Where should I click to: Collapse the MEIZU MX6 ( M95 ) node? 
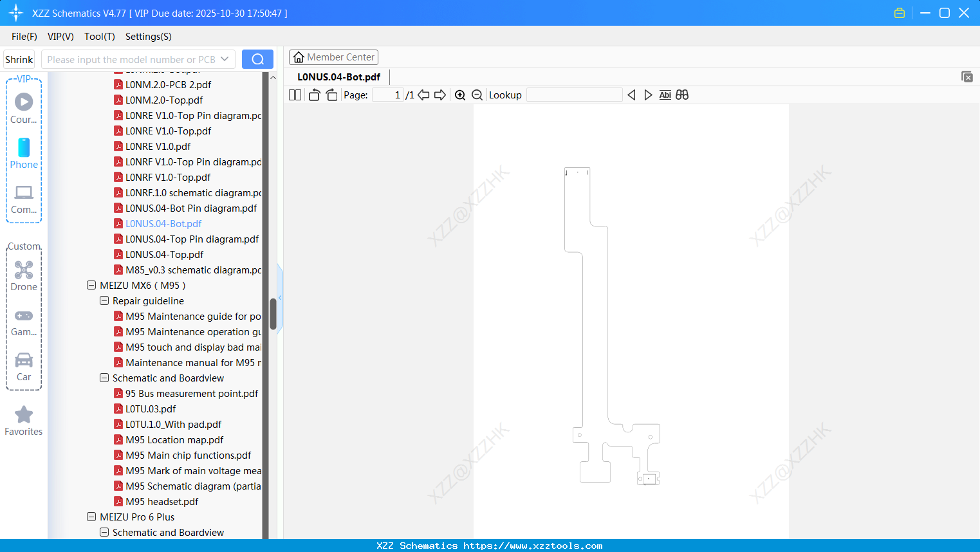(x=91, y=285)
